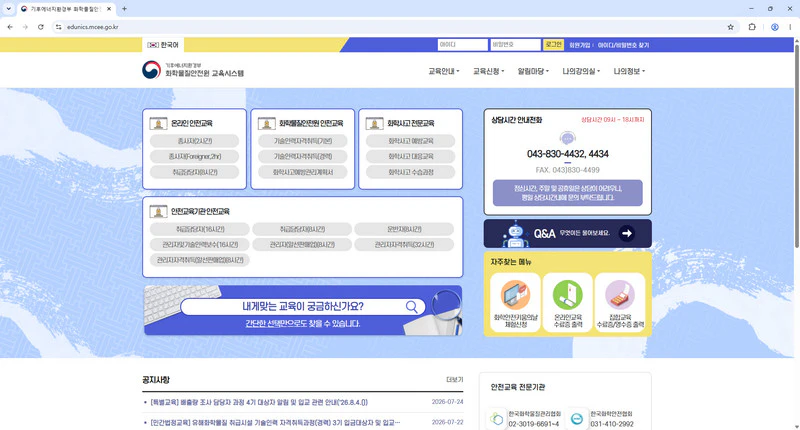The height and width of the screenshot is (430, 800).
Task: Reload the page
Action: 40,27
